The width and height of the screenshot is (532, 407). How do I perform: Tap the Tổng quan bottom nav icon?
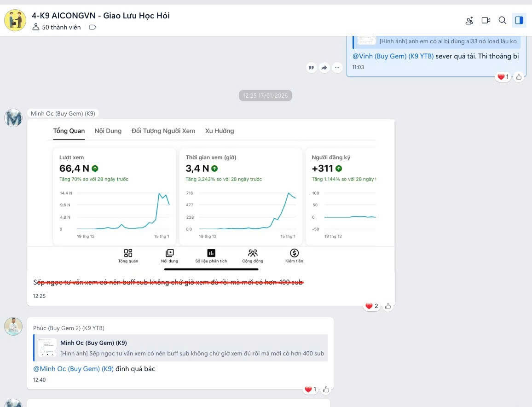[x=128, y=256]
